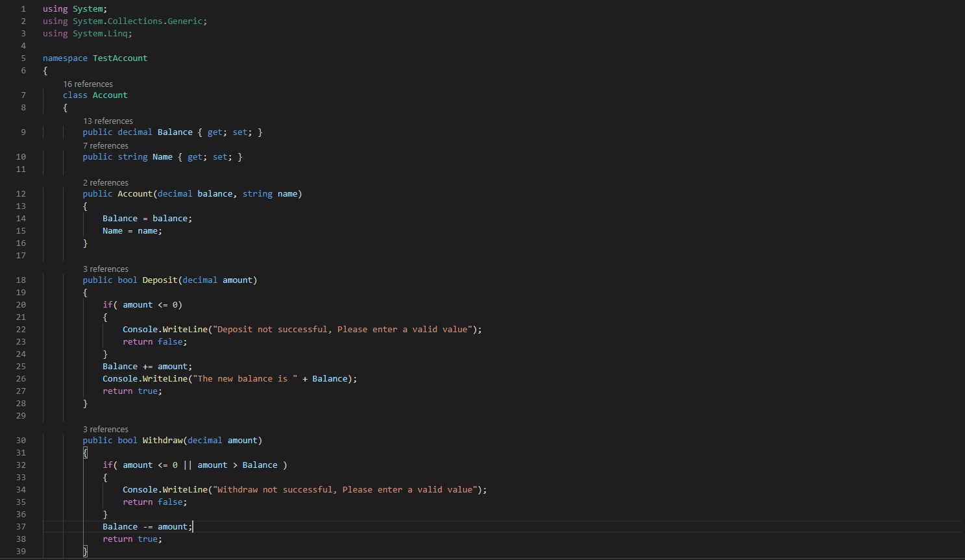The width and height of the screenshot is (965, 560).
Task: Click "3 references" above the Deposit method
Action: coord(105,269)
